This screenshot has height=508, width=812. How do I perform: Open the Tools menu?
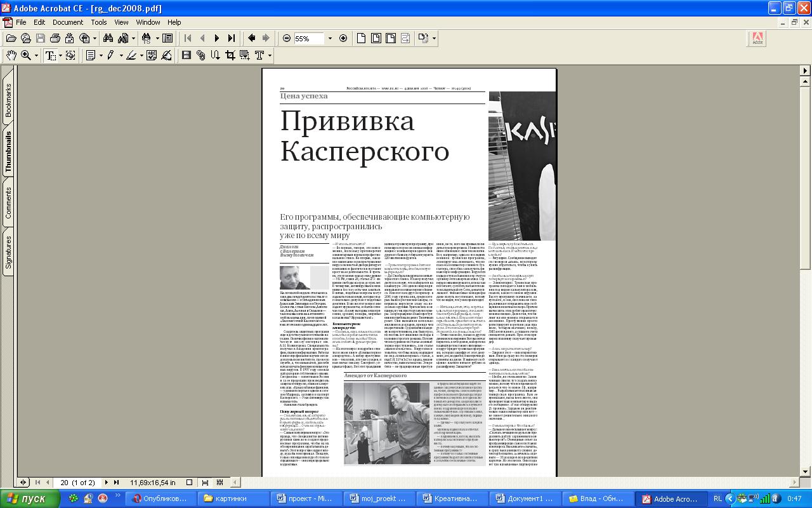pos(99,22)
